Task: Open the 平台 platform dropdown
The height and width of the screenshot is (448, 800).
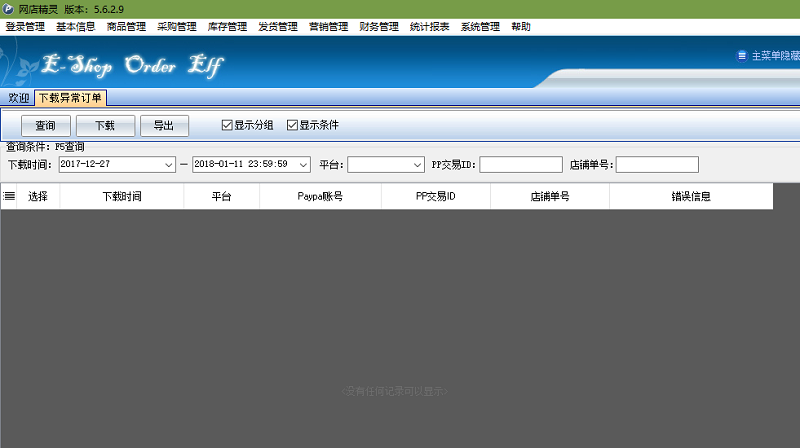Action: point(417,164)
